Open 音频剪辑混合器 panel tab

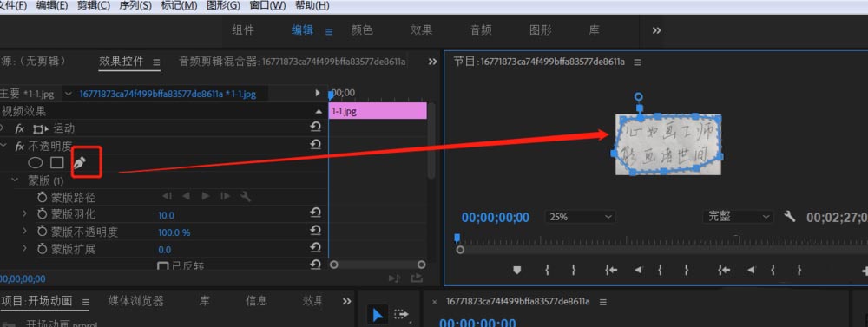click(x=293, y=61)
